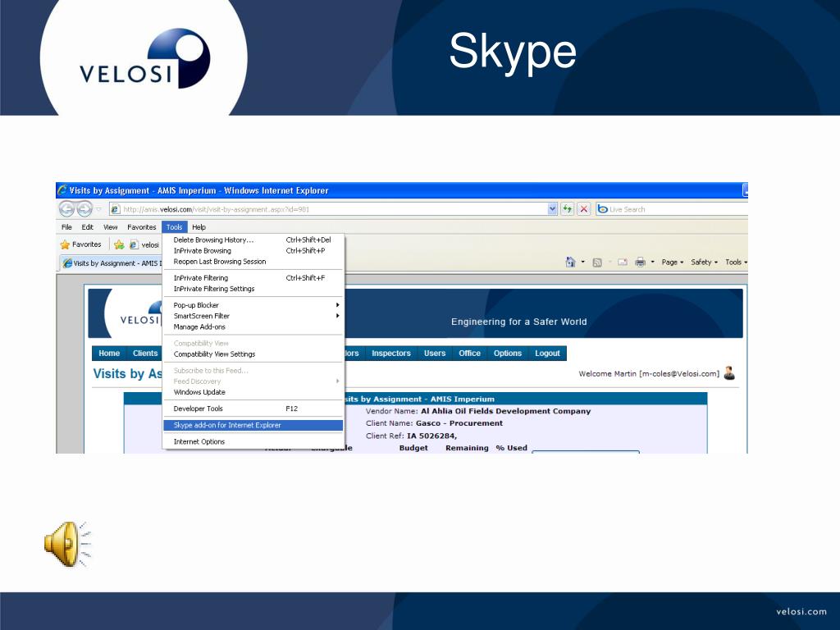Image resolution: width=840 pixels, height=630 pixels.
Task: Click user profile icon beside Welcome Martin
Action: coord(729,373)
